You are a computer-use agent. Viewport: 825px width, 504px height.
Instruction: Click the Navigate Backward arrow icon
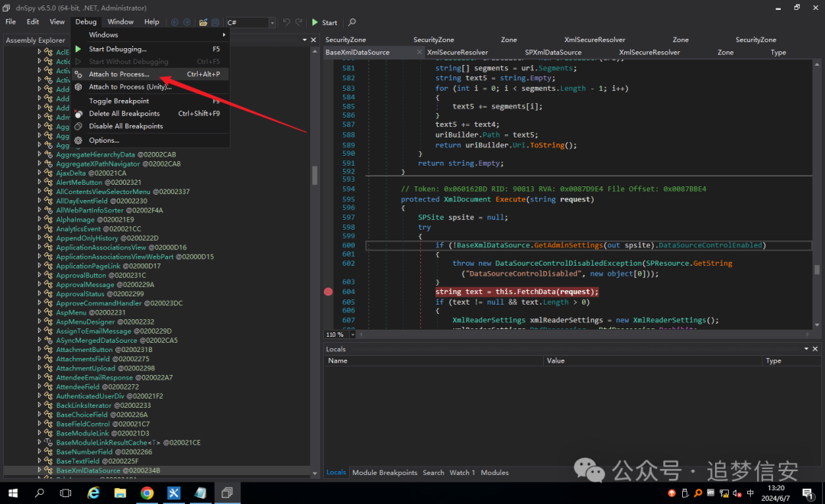point(175,22)
